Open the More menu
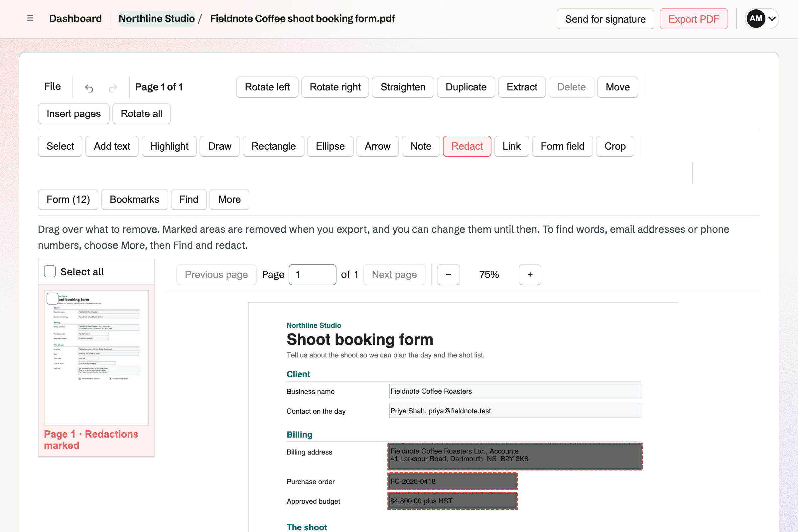 [x=229, y=199]
